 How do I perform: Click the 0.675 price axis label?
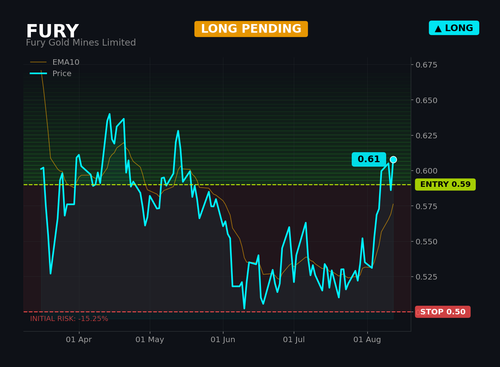click(426, 65)
